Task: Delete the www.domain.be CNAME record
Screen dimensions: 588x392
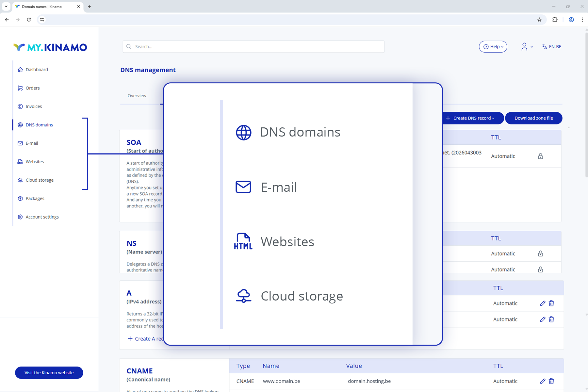Action: [551, 381]
